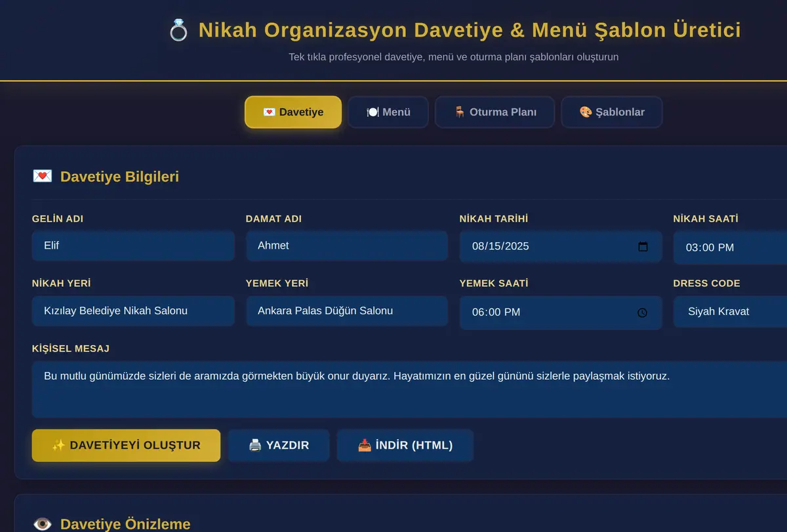Select the envelope icon beside Davetiye Bilgileri
The width and height of the screenshot is (787, 532).
click(x=42, y=176)
